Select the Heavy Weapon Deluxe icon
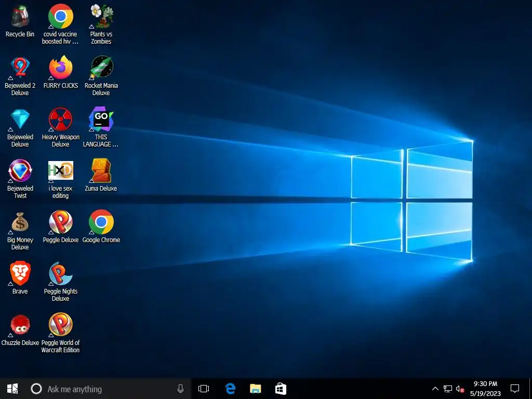The height and width of the screenshot is (399, 532). (60, 119)
